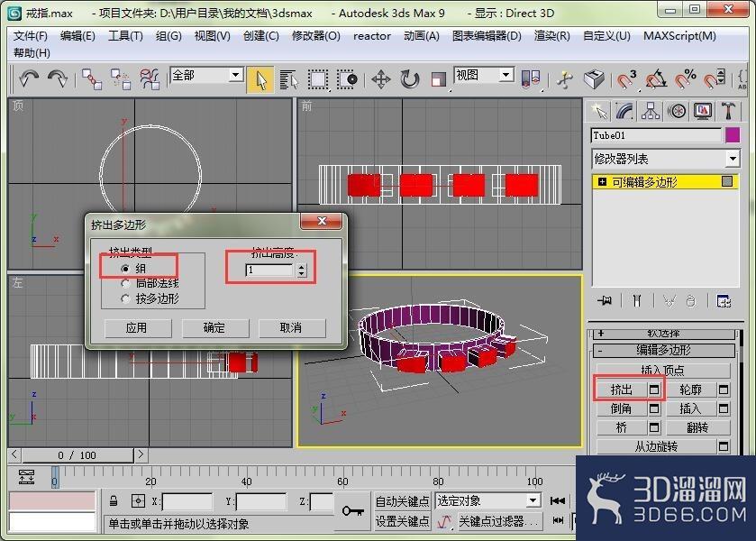
Task: Activate the Select Object arrow tool
Action: coord(260,79)
